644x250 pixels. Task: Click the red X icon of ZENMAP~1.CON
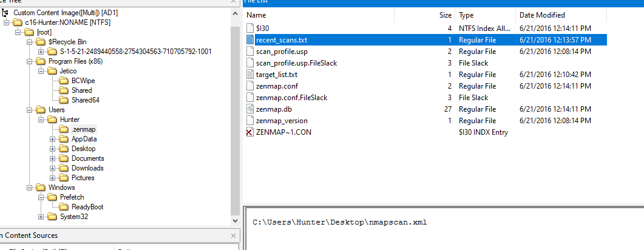(251, 132)
